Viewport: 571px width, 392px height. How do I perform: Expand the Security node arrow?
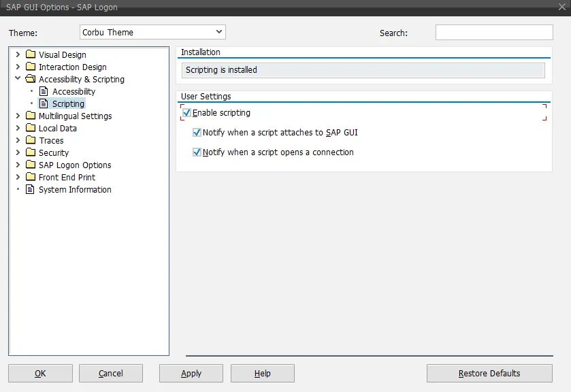click(18, 152)
